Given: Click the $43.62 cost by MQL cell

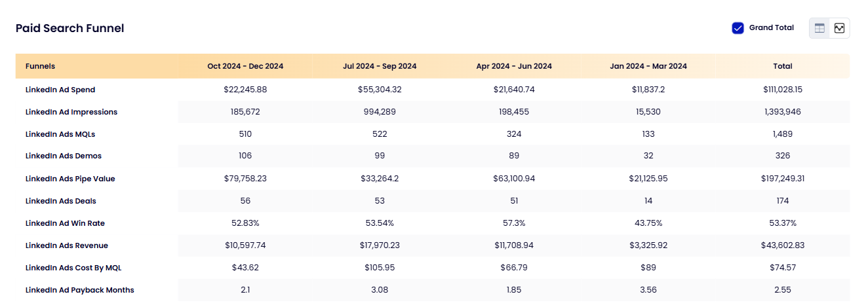Looking at the screenshot, I should (245, 268).
